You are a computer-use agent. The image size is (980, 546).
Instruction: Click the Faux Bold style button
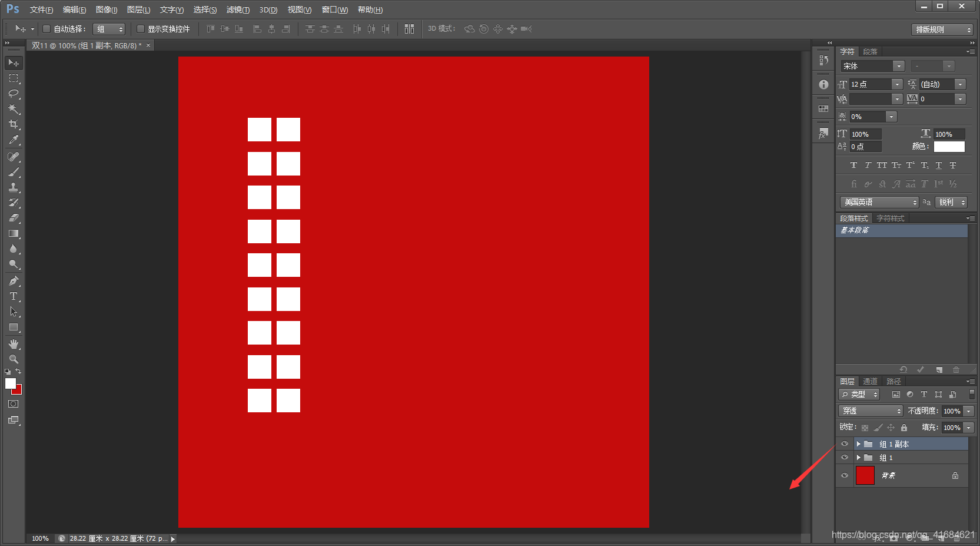tap(853, 166)
